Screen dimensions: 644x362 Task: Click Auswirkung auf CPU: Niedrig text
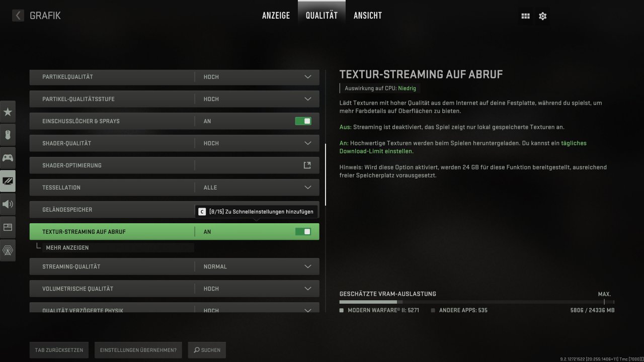pyautogui.click(x=380, y=88)
